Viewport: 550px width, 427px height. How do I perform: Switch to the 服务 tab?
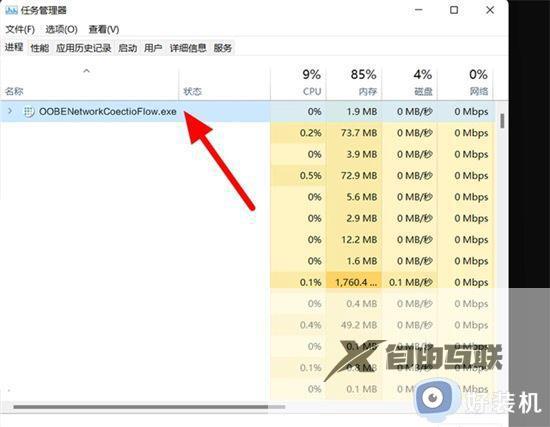pyautogui.click(x=223, y=48)
